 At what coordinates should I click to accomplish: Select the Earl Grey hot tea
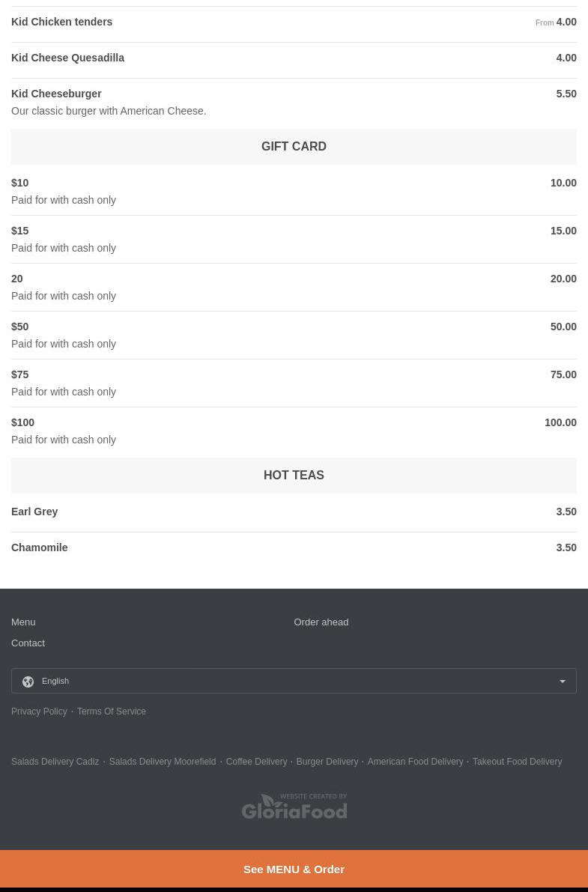tap(34, 512)
